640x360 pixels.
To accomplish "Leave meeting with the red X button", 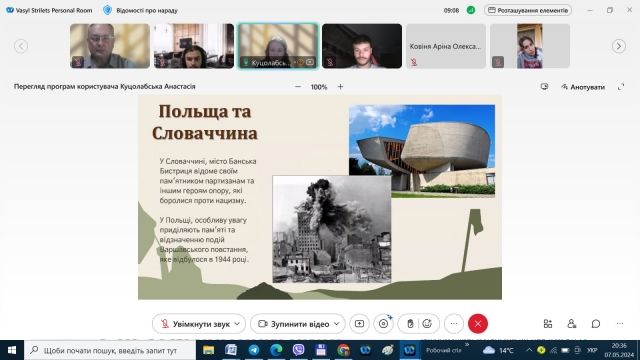I will [x=478, y=324].
